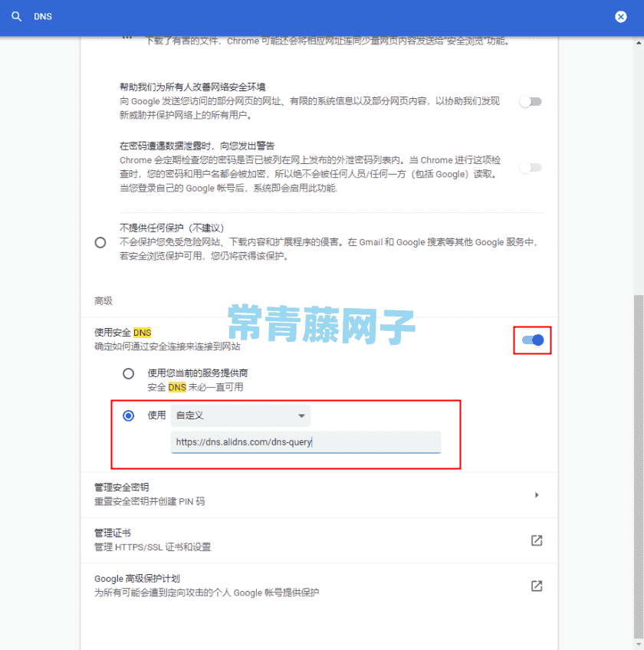644x650 pixels.
Task: Click 管理 HTTPS/SSL 证书和设置 description
Action: [x=153, y=547]
